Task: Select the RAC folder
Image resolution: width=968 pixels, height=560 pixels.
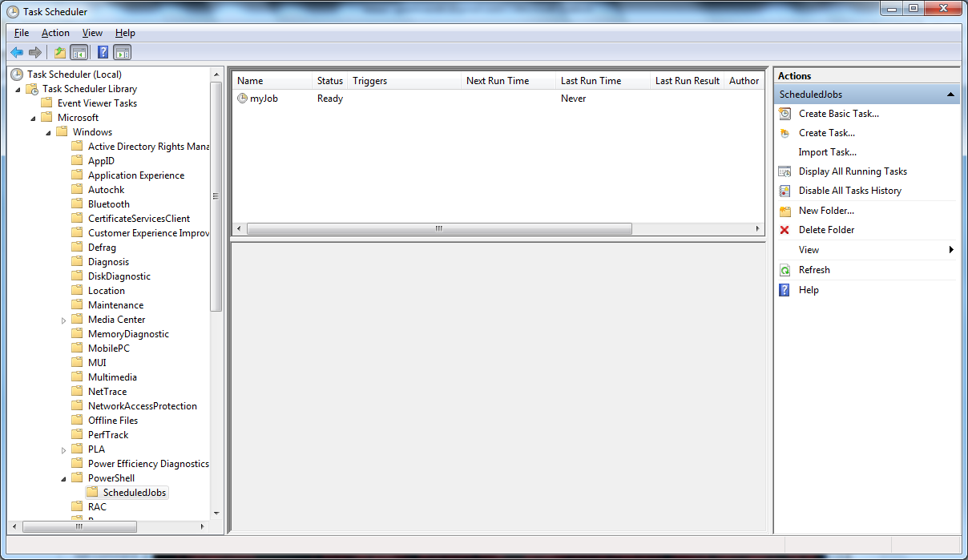Action: (97, 507)
